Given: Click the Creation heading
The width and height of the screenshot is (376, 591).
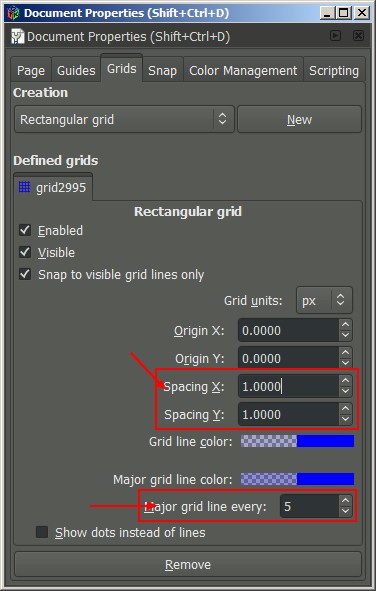Looking at the screenshot, I should [40, 92].
